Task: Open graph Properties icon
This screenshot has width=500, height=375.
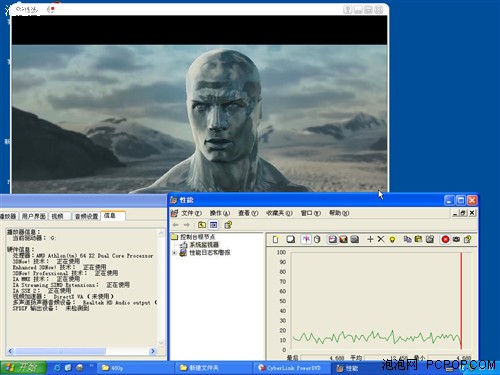Action: coord(430,239)
